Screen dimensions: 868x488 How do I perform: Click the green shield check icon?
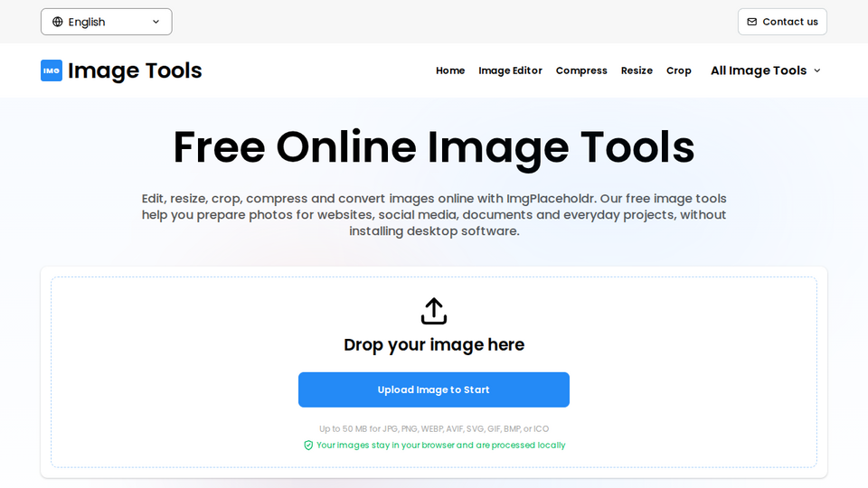308,446
